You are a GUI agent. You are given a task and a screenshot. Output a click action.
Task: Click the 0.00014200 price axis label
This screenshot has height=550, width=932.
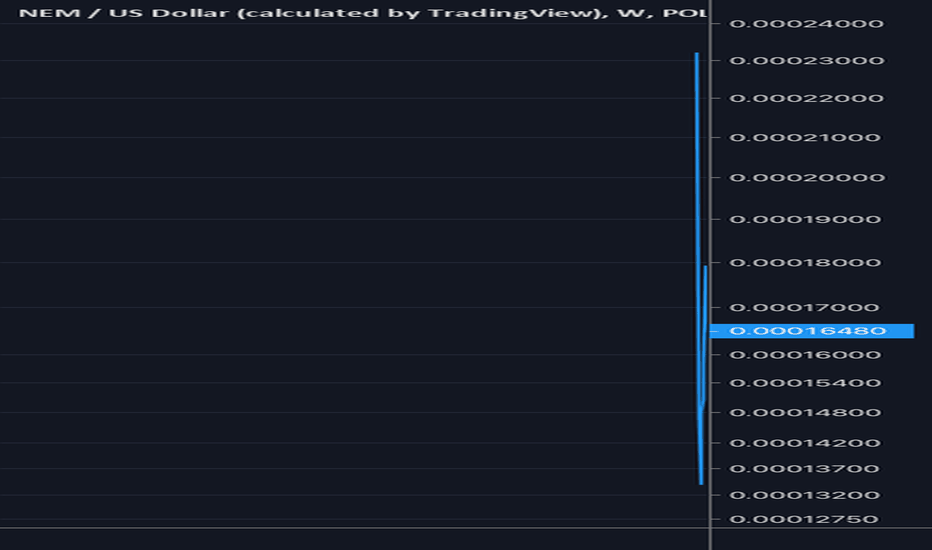pyautogui.click(x=805, y=442)
